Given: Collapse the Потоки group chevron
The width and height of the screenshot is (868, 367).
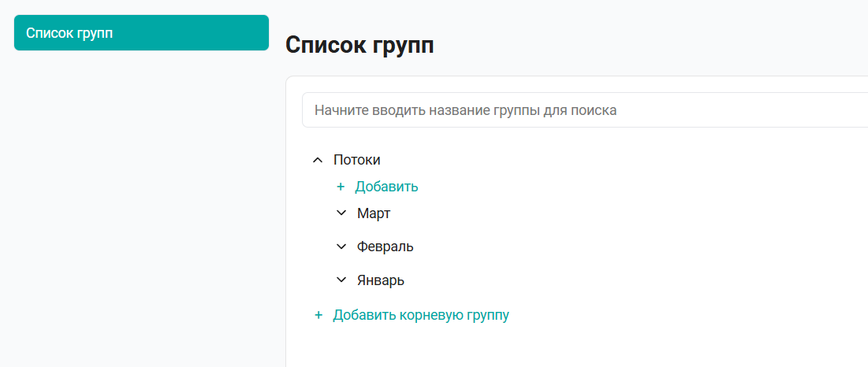Looking at the screenshot, I should point(317,161).
